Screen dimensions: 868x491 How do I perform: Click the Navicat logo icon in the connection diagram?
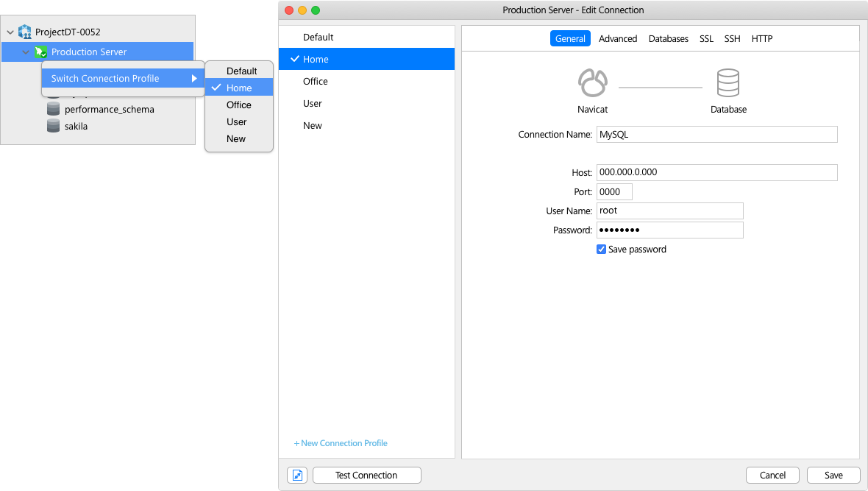point(592,82)
